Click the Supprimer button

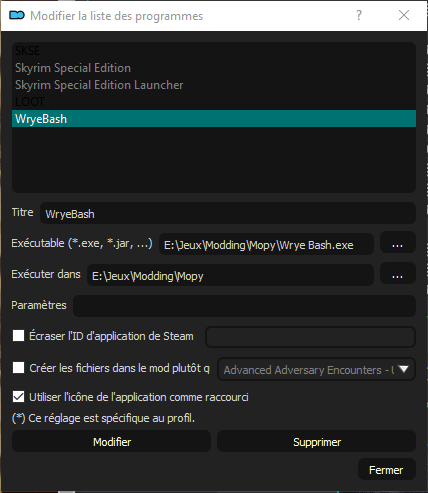pyautogui.click(x=317, y=442)
